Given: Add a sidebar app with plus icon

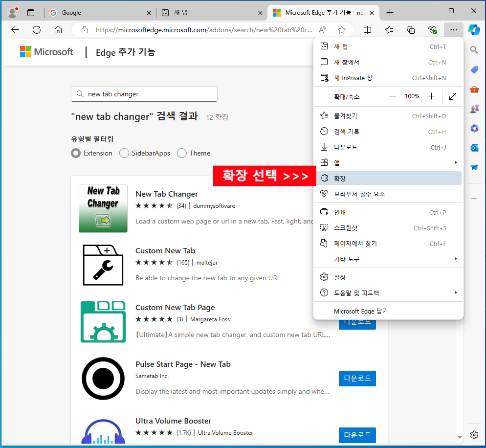Looking at the screenshot, I should pyautogui.click(x=474, y=199).
